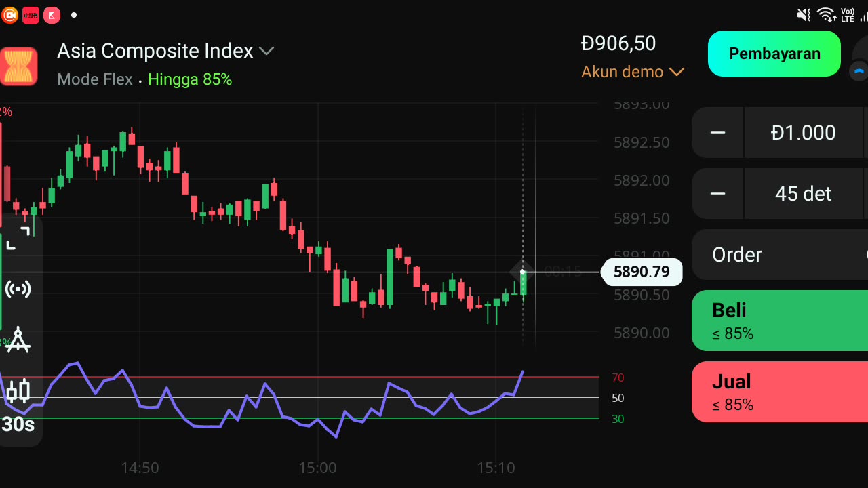Expand the Asia Composite Index asset chevron
Screen dimensions: 868x488
point(267,52)
